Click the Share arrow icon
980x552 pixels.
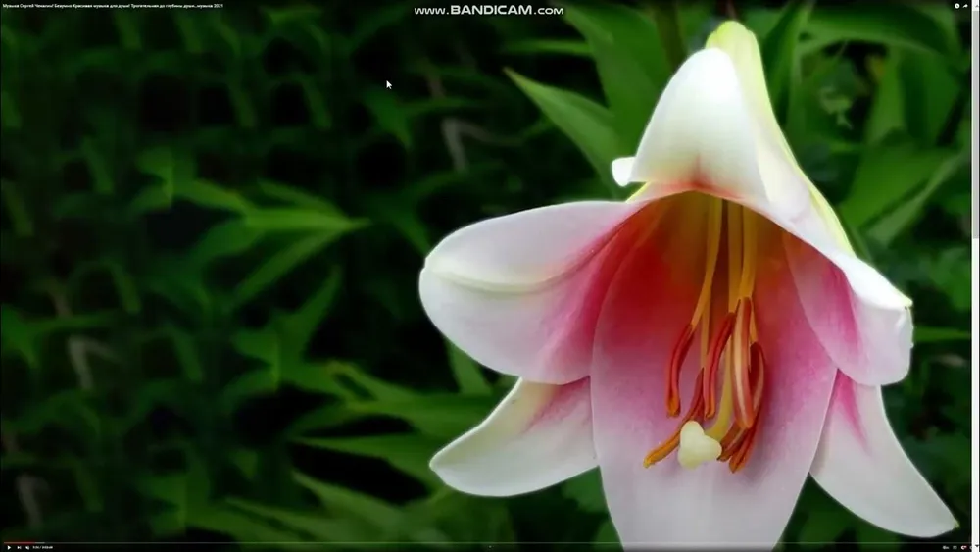pos(966,6)
